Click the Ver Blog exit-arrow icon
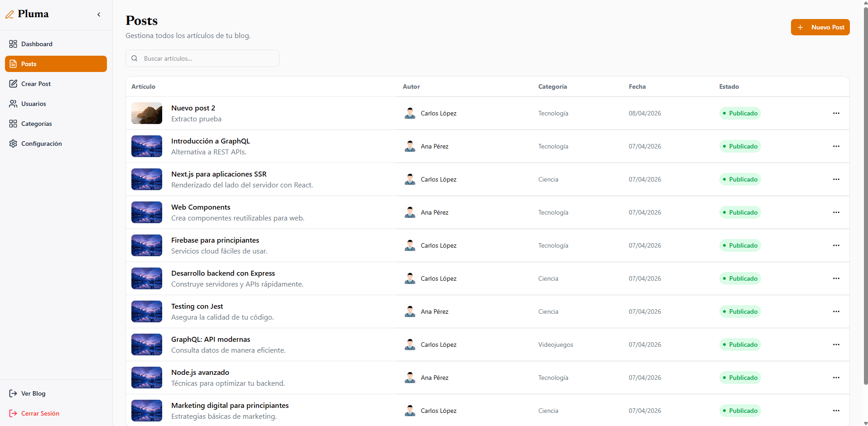The height and width of the screenshot is (426, 868). tap(13, 393)
